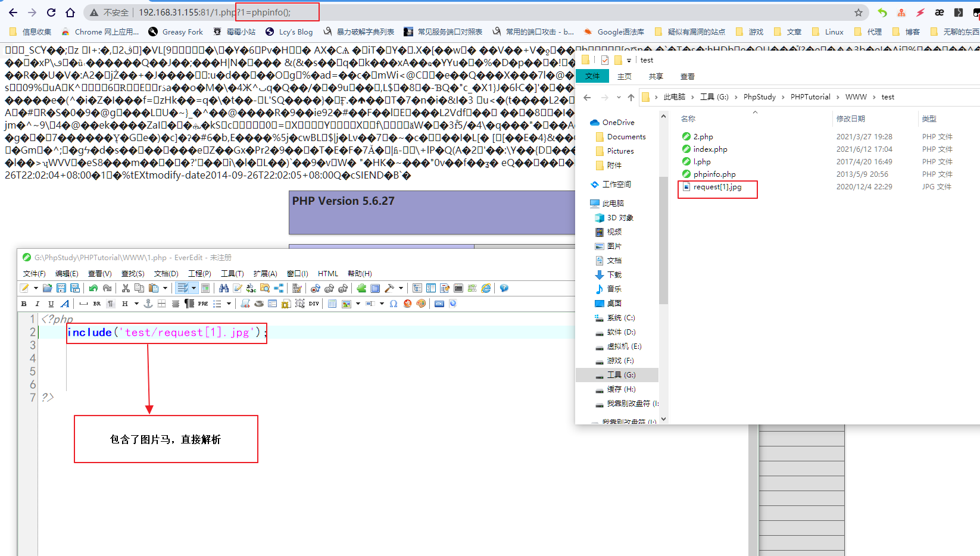Open the paste dropdown arrow
This screenshot has height=556, width=980.
[166, 288]
